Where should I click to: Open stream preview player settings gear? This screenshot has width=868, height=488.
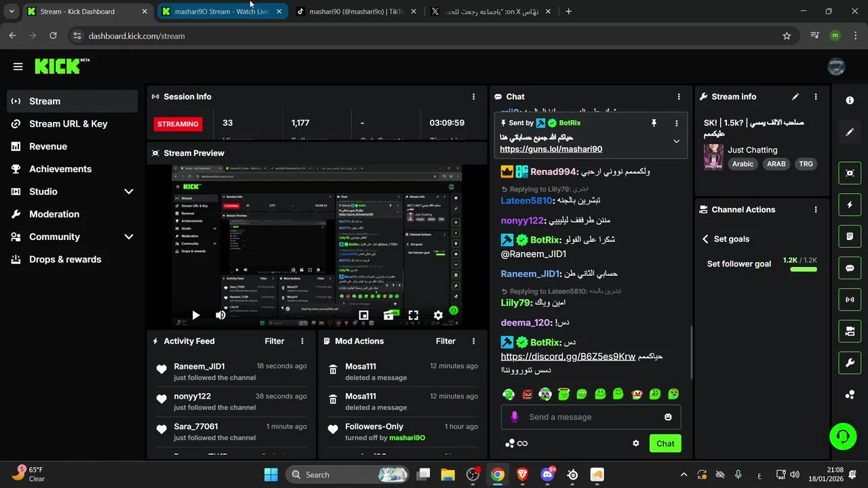coord(438,315)
